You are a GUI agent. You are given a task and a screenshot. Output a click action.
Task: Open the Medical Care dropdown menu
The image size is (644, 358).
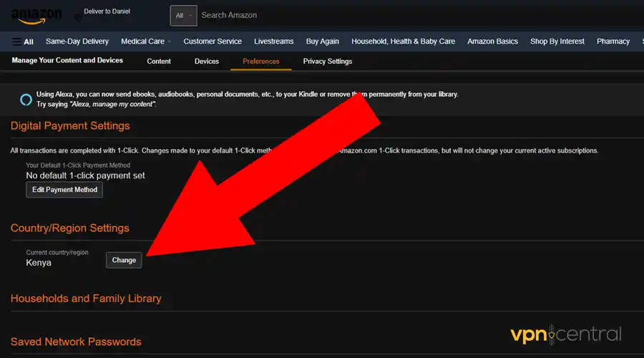tap(146, 42)
